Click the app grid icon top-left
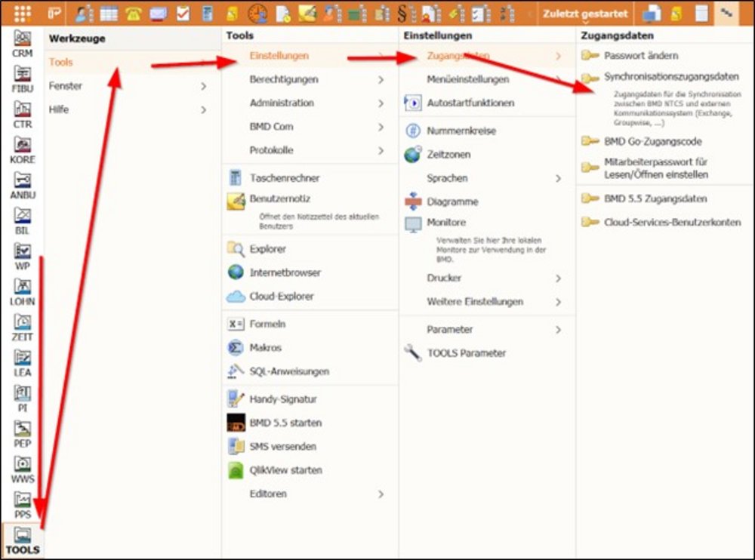 coord(23,14)
